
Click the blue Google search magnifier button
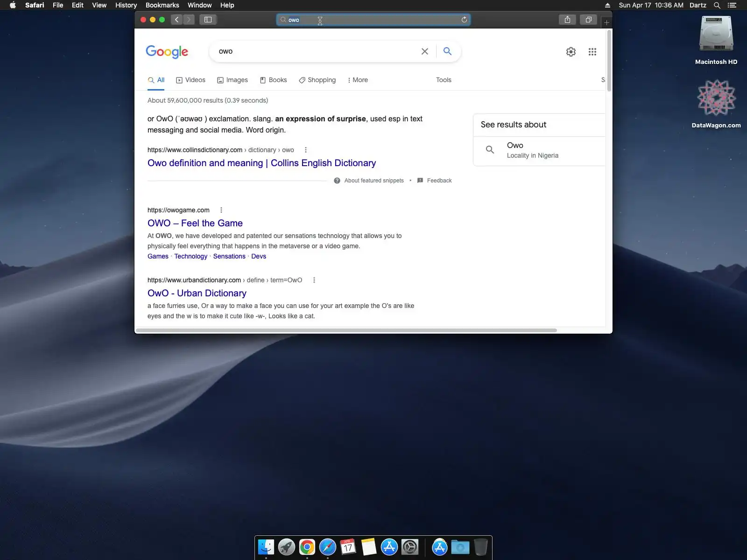(x=447, y=51)
